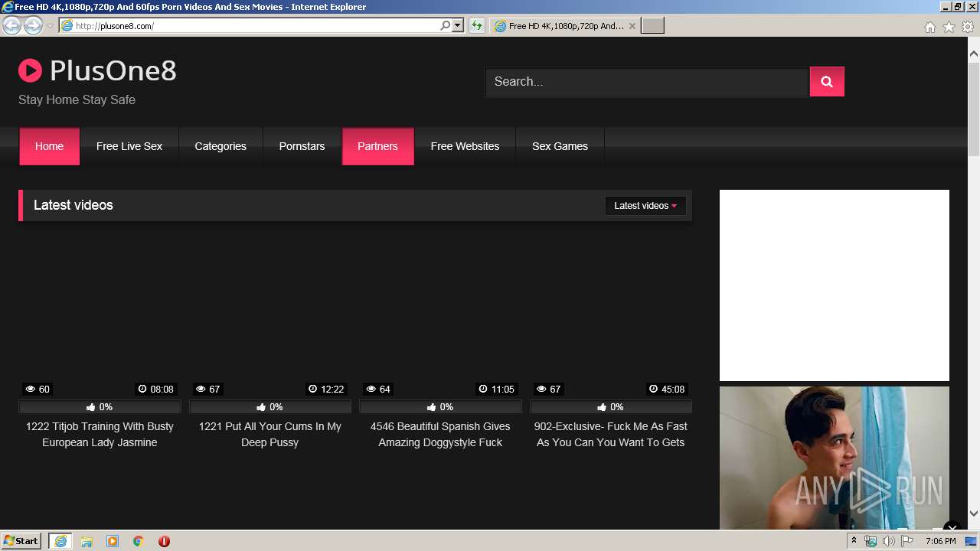Select the Partners navigation item
Screen dimensions: 980x551
click(x=377, y=146)
